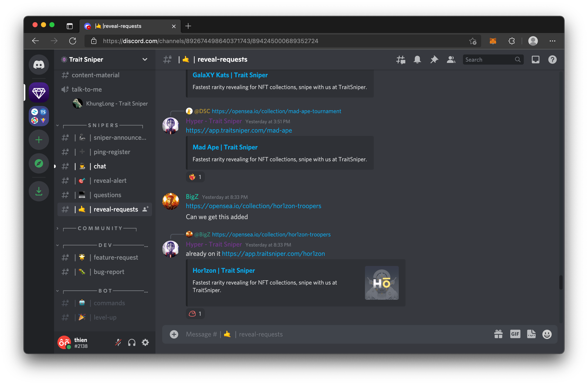Open the Hor1zon Trait Sniper link
Image resolution: width=588 pixels, height=385 pixels.
click(223, 270)
